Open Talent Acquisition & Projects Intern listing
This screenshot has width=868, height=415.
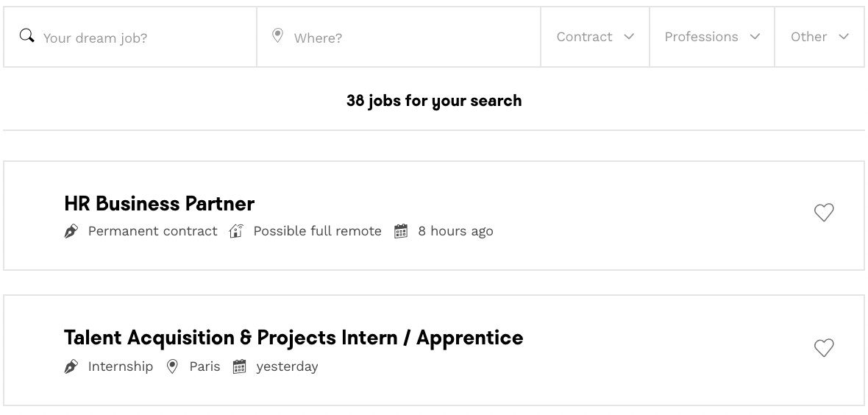pyautogui.click(x=294, y=338)
